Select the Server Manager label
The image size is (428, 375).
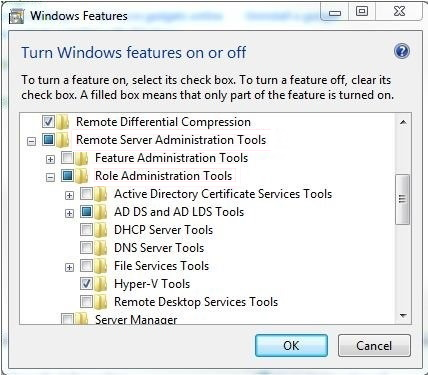point(136,319)
